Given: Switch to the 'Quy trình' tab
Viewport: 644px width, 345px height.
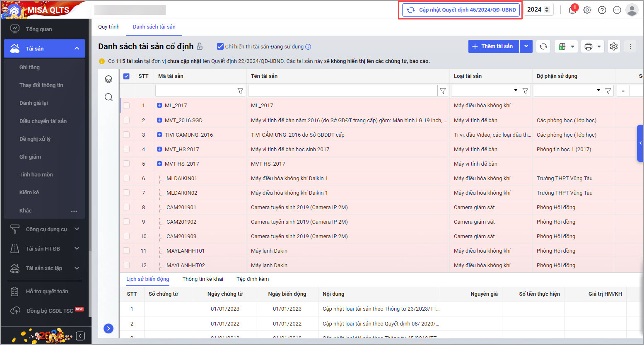Looking at the screenshot, I should [109, 27].
